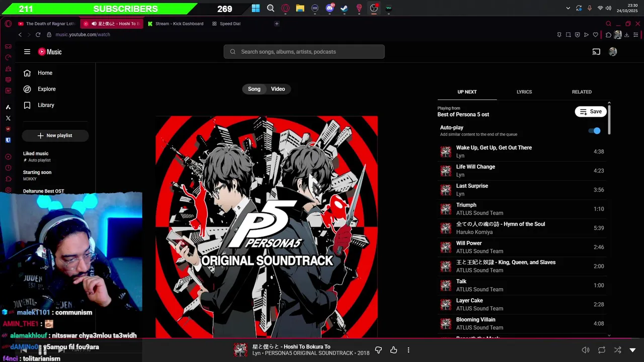Open the Starting soon playlist
The image size is (644, 362).
pos(55,175)
